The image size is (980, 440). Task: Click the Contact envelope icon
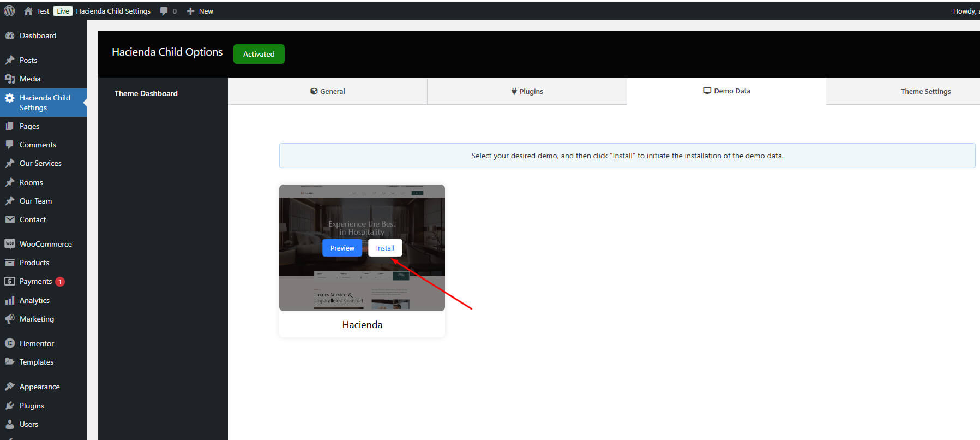[10, 219]
